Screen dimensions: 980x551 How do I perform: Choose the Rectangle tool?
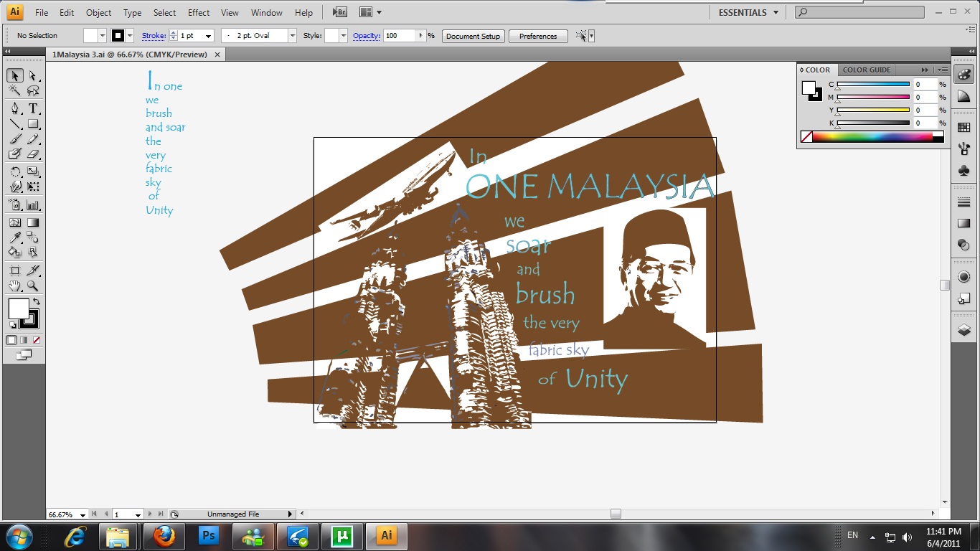pyautogui.click(x=33, y=123)
